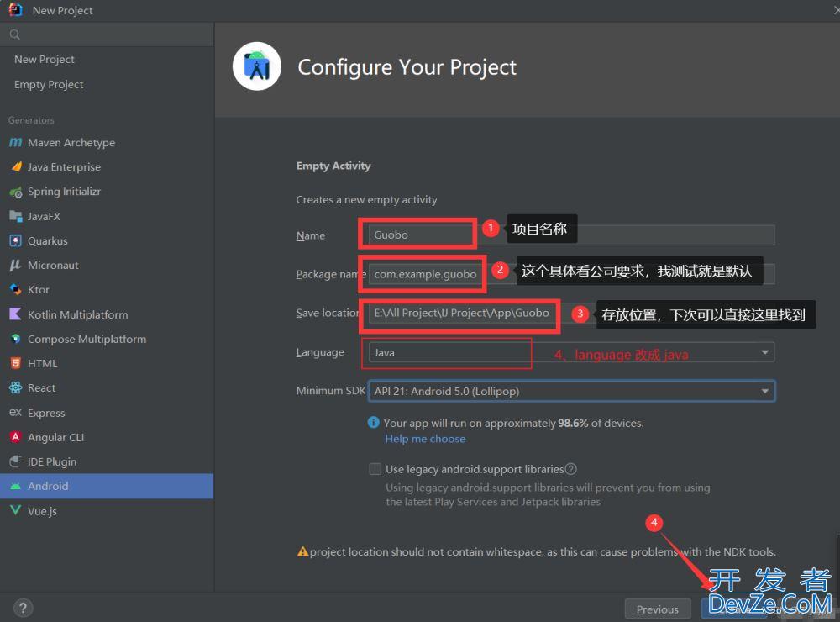Viewport: 840px width, 622px height.
Task: Click the project location whitespace warning text
Action: (543, 551)
